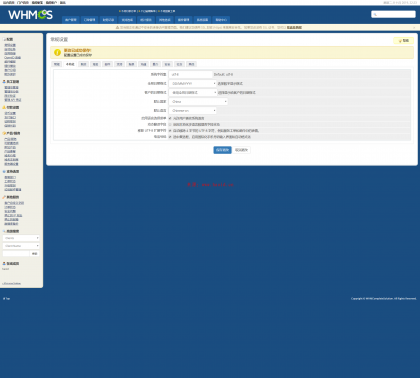Open the Clients menu in the navigation bar
420x378 pixels.
71,20
